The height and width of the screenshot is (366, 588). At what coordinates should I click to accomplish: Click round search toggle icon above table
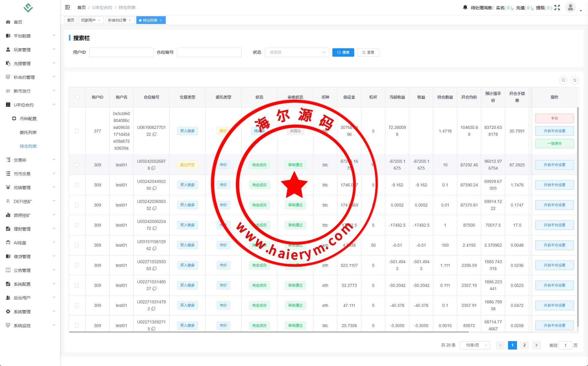click(x=563, y=80)
